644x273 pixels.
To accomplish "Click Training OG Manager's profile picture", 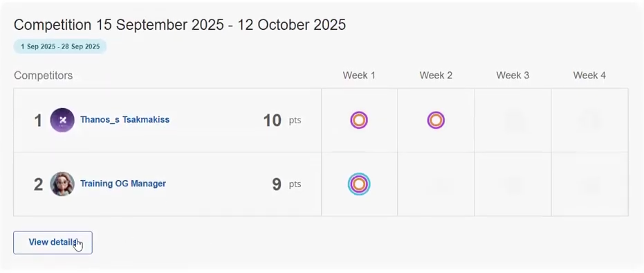I will (x=62, y=184).
